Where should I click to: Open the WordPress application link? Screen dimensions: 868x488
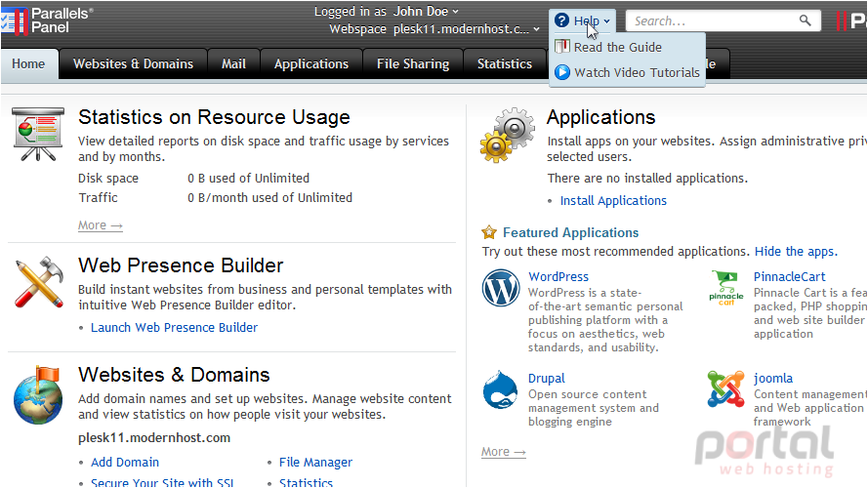point(558,276)
